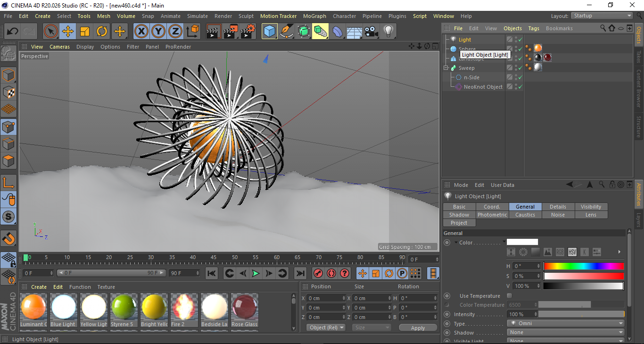The width and height of the screenshot is (644, 344).
Task: Open Edit Render Settings icon
Action: 248,32
